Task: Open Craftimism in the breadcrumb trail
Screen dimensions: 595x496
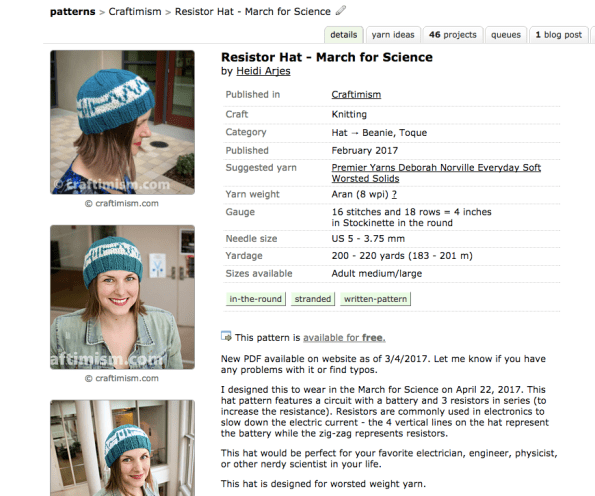Action: coord(135,12)
